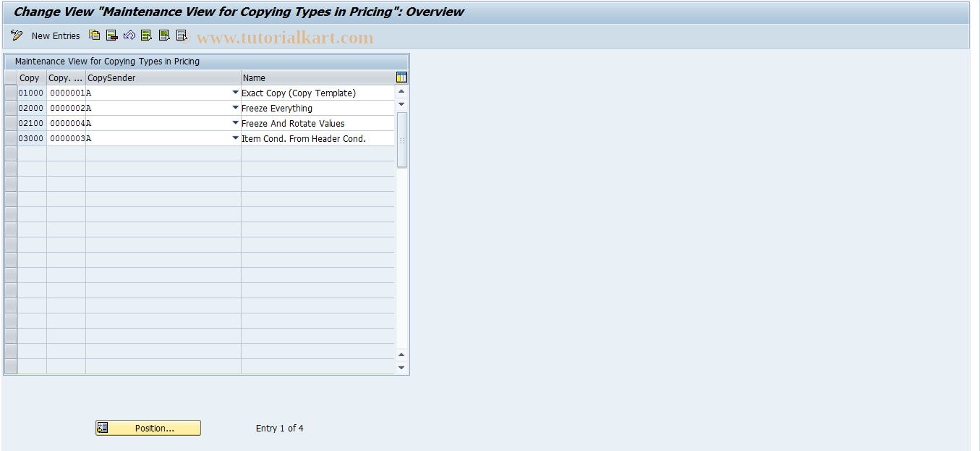
Task: Click the Delete entry toolbar icon
Action: [112, 35]
